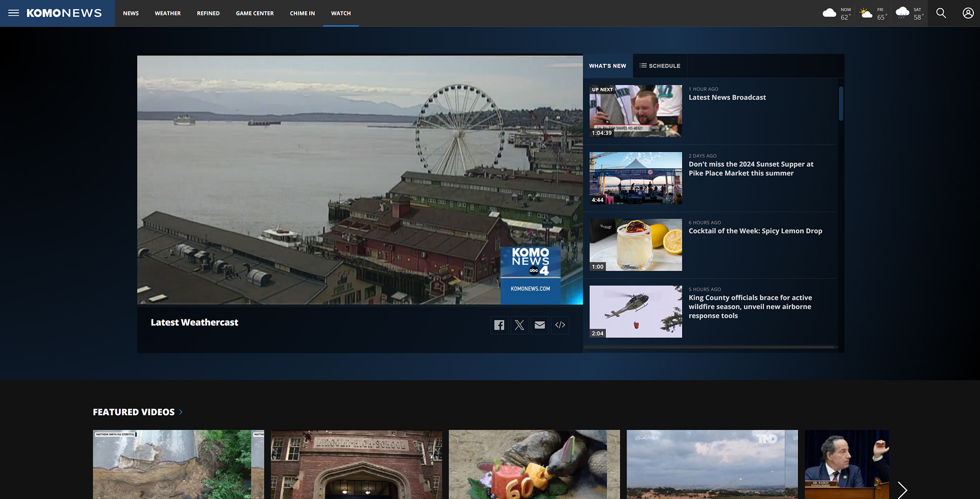980x499 pixels.
Task: Open the hamburger menu
Action: point(14,13)
